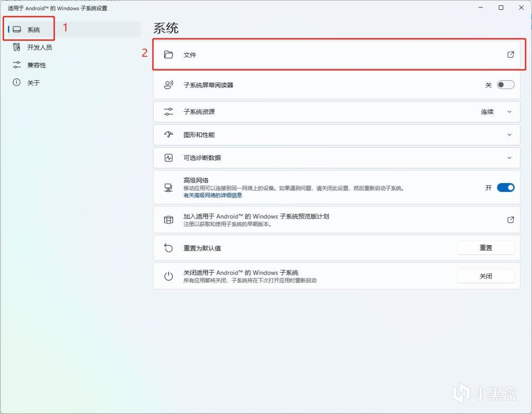
Task: Open the 子系统资源 dropdown showing 连续
Action: pyautogui.click(x=496, y=112)
